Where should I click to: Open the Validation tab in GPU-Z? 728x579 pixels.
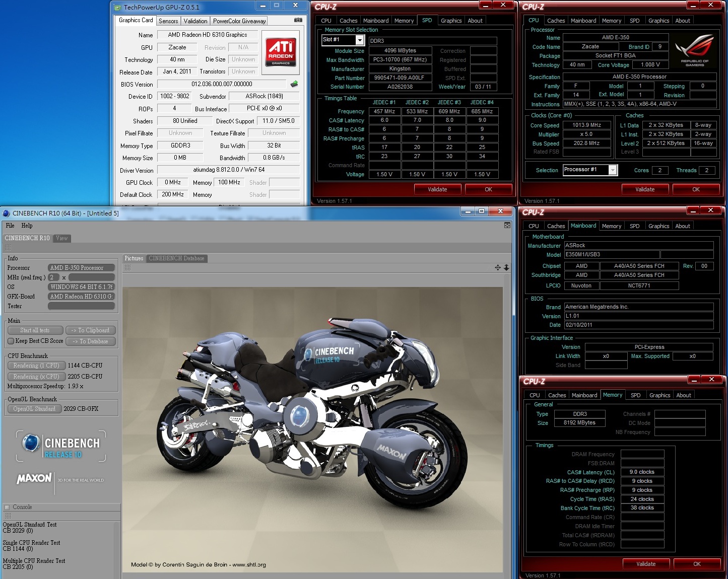195,21
